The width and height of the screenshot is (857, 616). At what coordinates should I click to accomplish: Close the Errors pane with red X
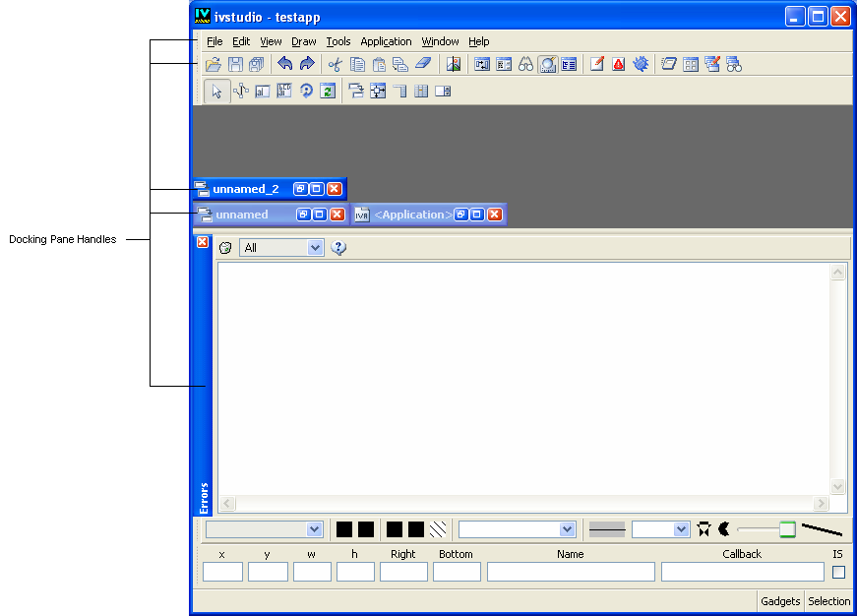[203, 242]
